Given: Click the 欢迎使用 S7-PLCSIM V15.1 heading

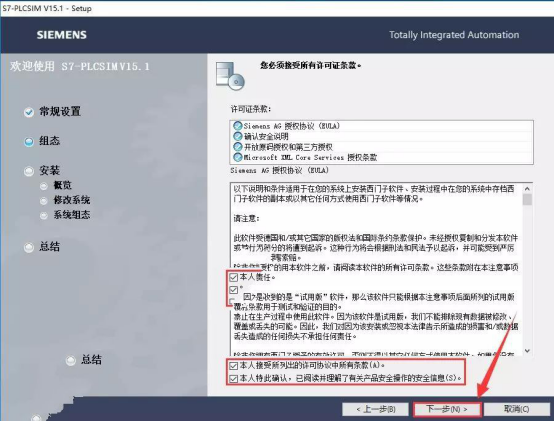Looking at the screenshot, I should 80,66.
